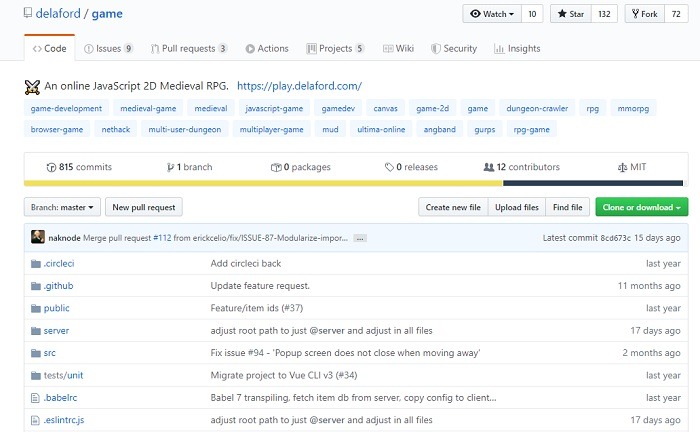Click the New pull request button
The width and height of the screenshot is (700, 432).
click(144, 207)
